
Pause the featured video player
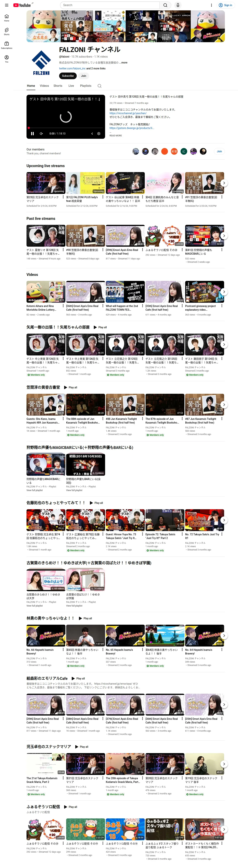click(32, 133)
